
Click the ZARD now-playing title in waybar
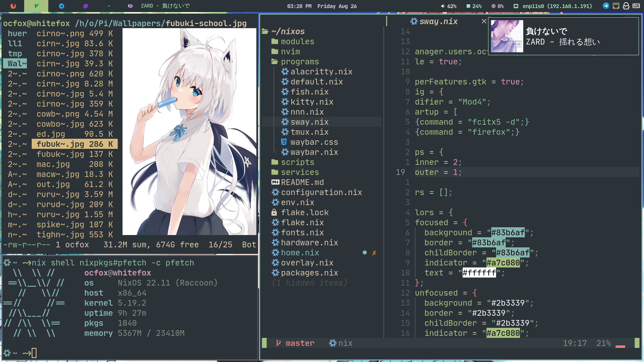(165, 6)
